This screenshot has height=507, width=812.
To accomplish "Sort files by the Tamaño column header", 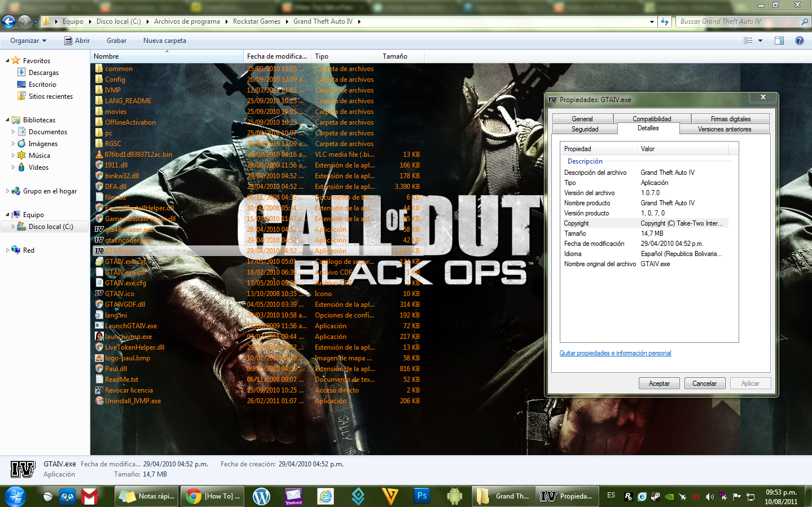I will click(x=395, y=56).
